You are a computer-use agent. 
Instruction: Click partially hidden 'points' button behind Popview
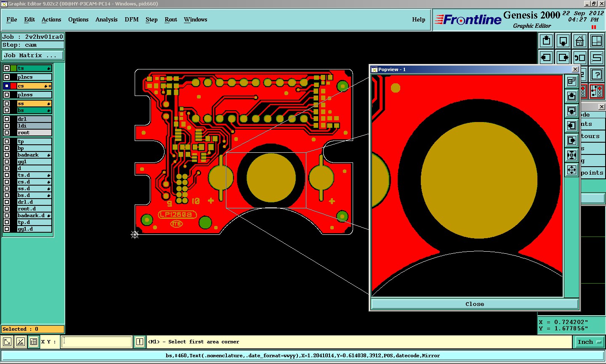point(593,173)
